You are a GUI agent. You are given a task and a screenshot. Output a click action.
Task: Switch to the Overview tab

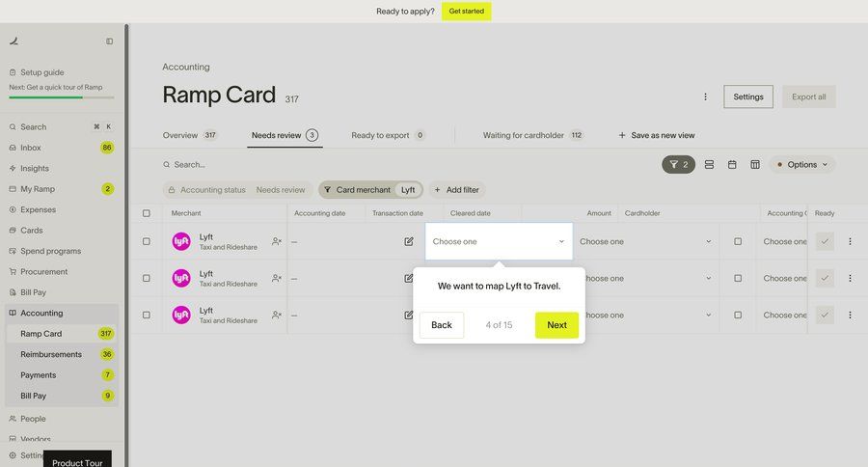(x=190, y=135)
